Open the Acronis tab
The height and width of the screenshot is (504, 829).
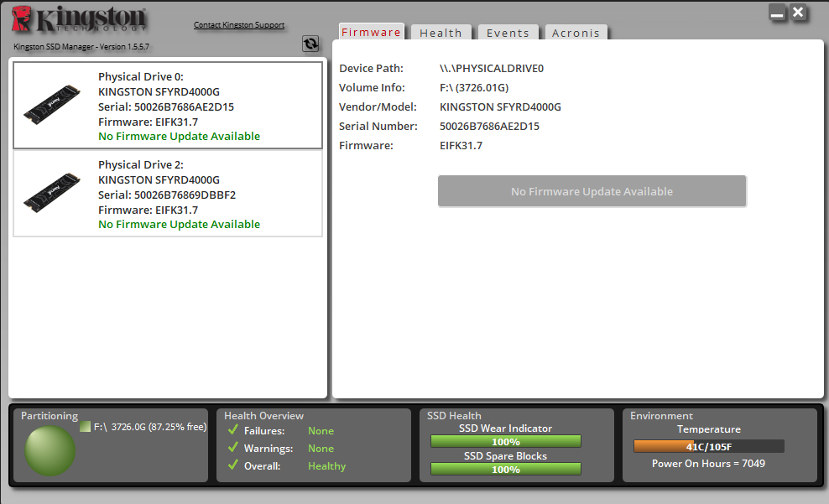point(576,33)
